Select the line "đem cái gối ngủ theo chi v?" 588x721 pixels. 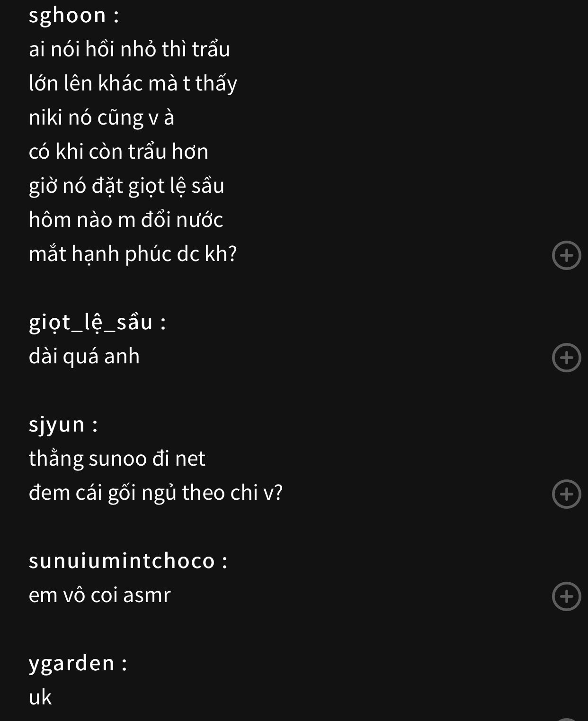(155, 493)
